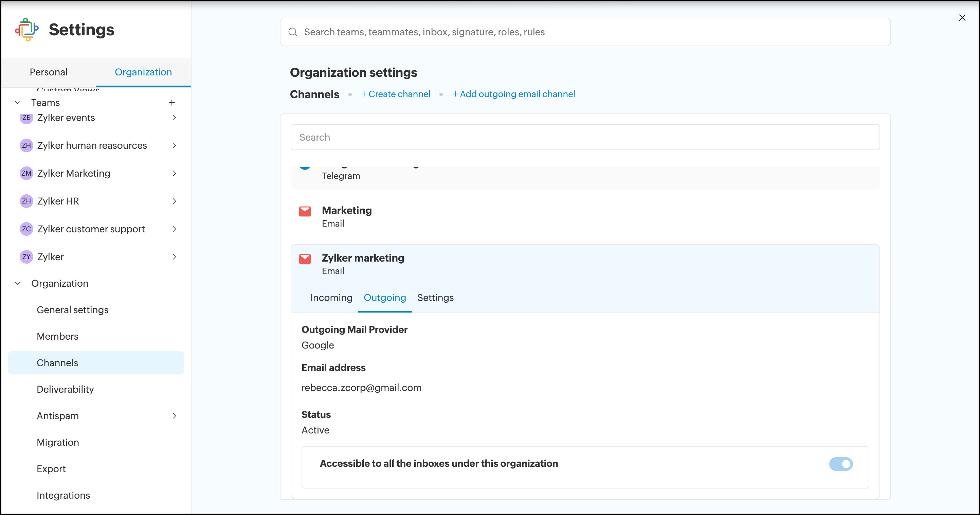
Task: Expand the Antispam submenu chevron
Action: tap(174, 416)
